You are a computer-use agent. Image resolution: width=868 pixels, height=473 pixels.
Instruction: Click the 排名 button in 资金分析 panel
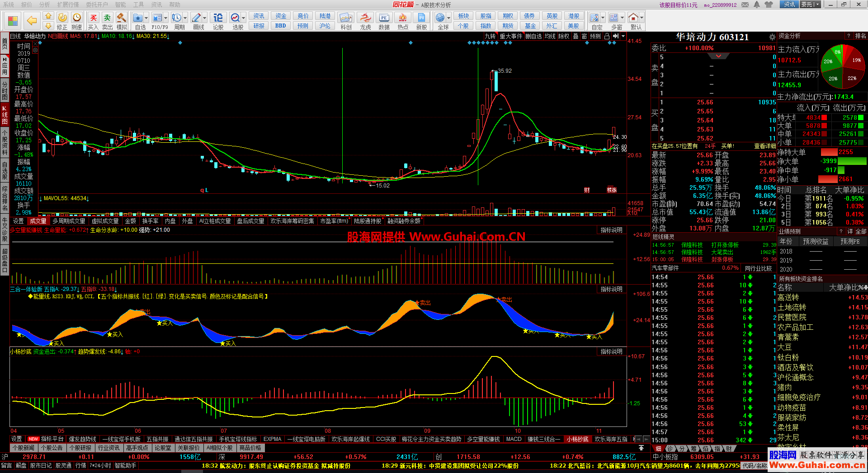coord(860,36)
